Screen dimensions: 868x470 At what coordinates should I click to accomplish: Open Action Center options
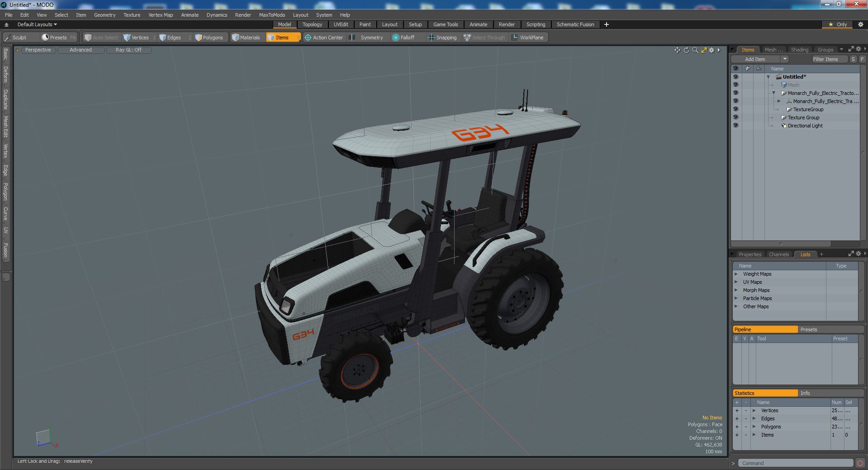pyautogui.click(x=324, y=38)
